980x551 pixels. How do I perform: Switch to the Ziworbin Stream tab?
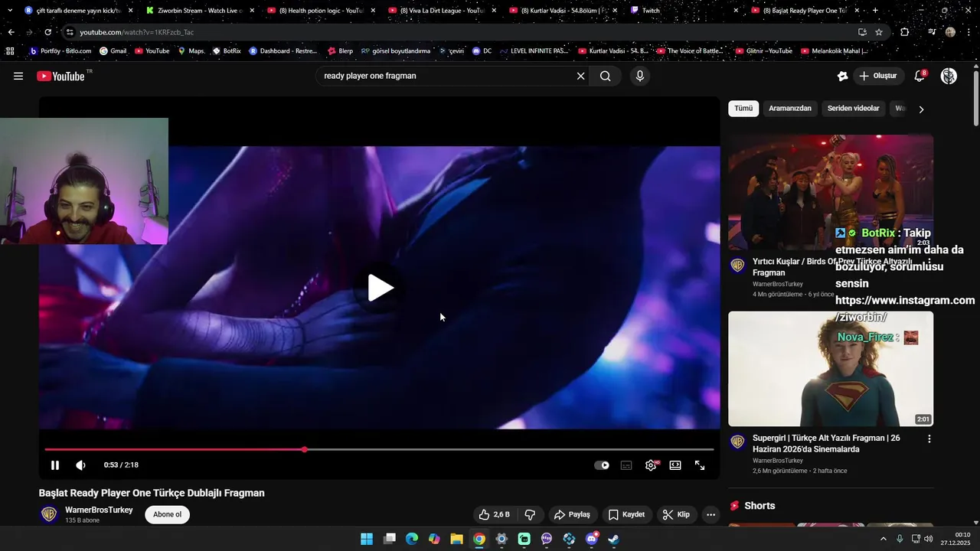coord(201,11)
